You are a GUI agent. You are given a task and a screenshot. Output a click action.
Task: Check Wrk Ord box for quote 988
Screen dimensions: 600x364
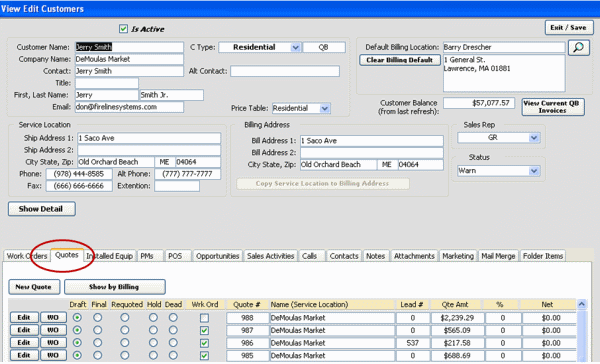204,318
